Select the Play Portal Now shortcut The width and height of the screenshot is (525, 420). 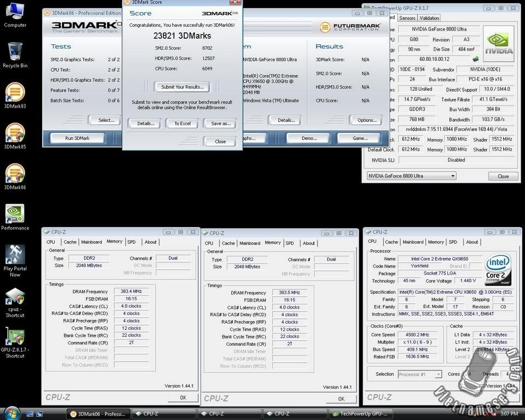(15, 261)
